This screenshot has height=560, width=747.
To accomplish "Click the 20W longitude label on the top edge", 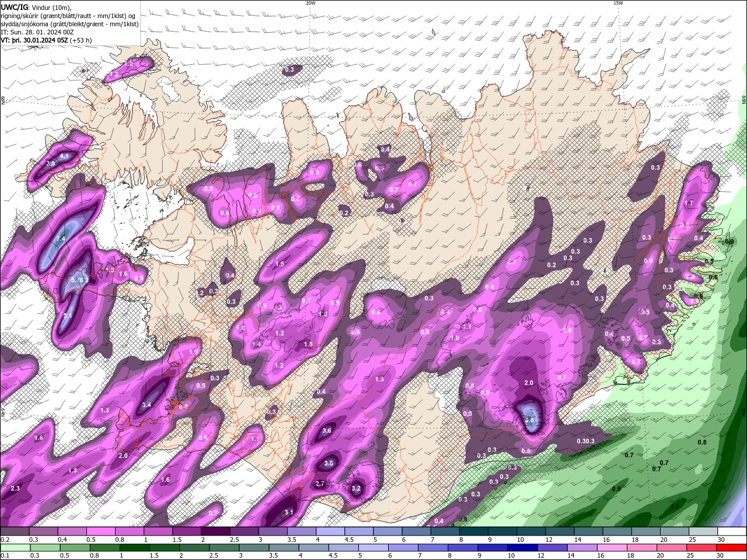I will pyautogui.click(x=310, y=3).
